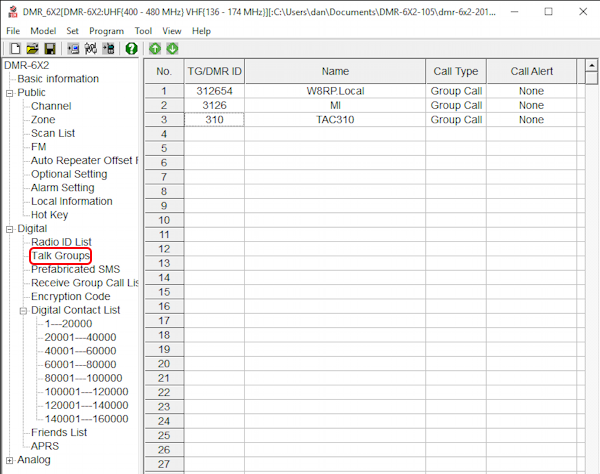The height and width of the screenshot is (474, 600).
Task: Collapse the Public tree node
Action: click(x=10, y=93)
